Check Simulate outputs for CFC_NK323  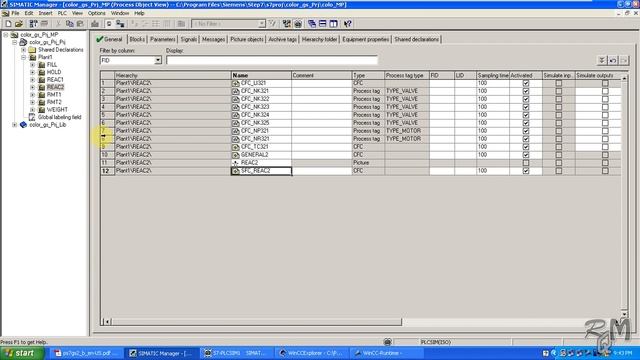605,107
